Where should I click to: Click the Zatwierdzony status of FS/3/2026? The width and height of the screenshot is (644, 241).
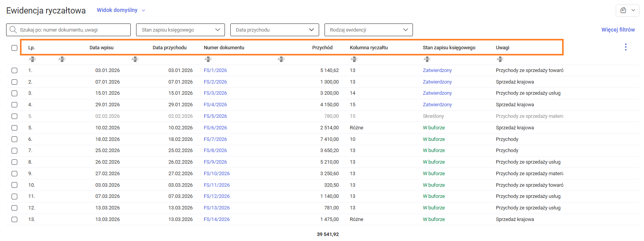point(437,93)
